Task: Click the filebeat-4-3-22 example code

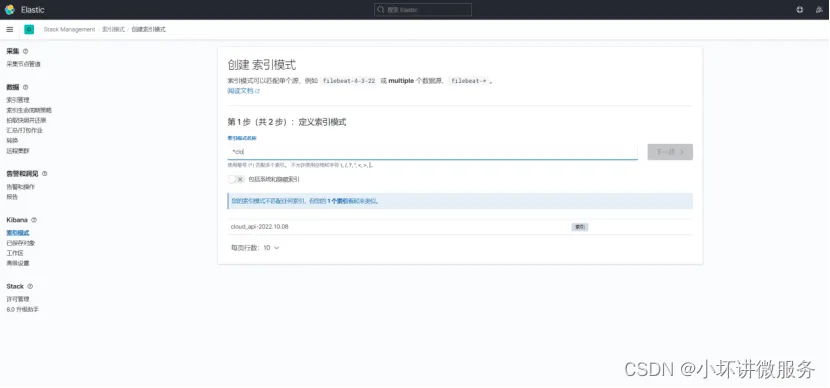Action: 349,81
